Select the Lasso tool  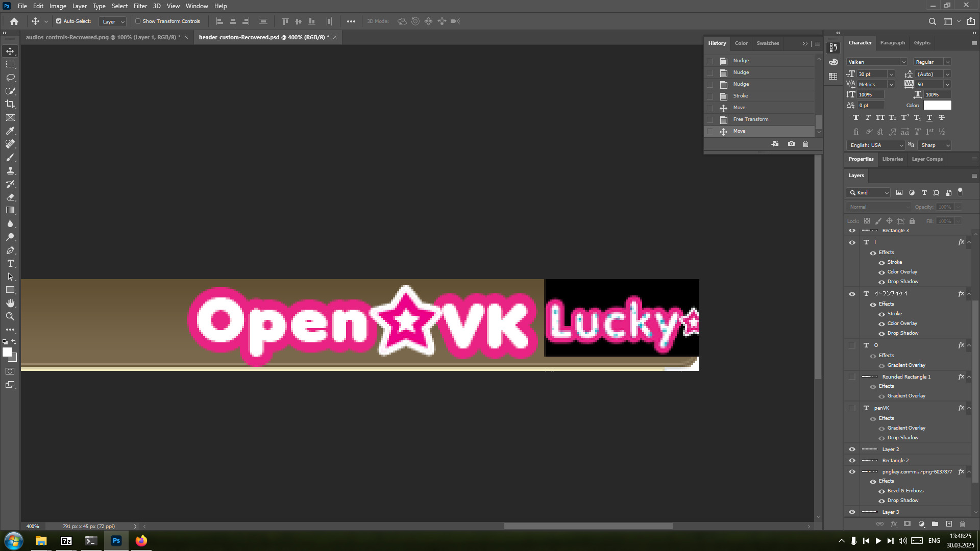(10, 78)
